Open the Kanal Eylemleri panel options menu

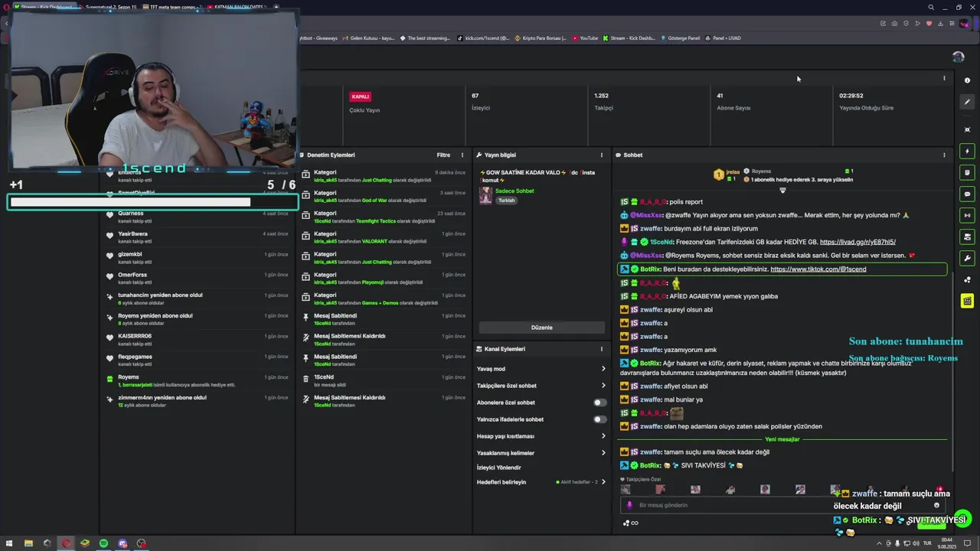(602, 349)
